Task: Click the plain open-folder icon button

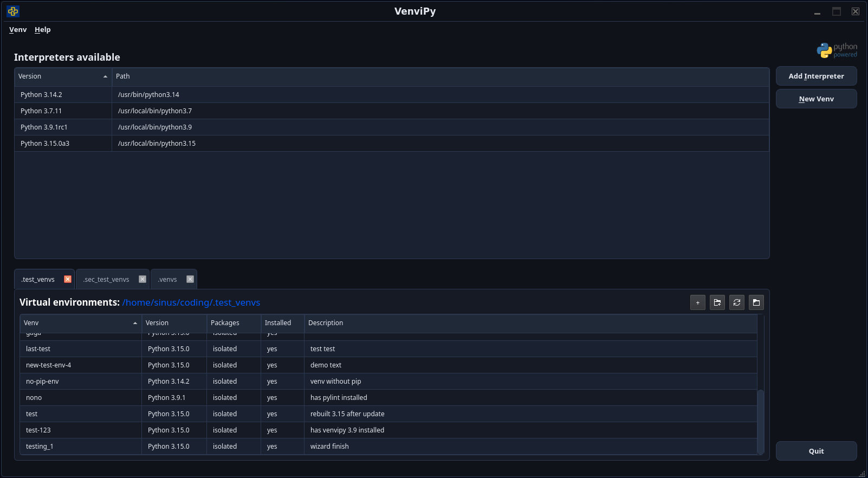Action: (x=756, y=302)
